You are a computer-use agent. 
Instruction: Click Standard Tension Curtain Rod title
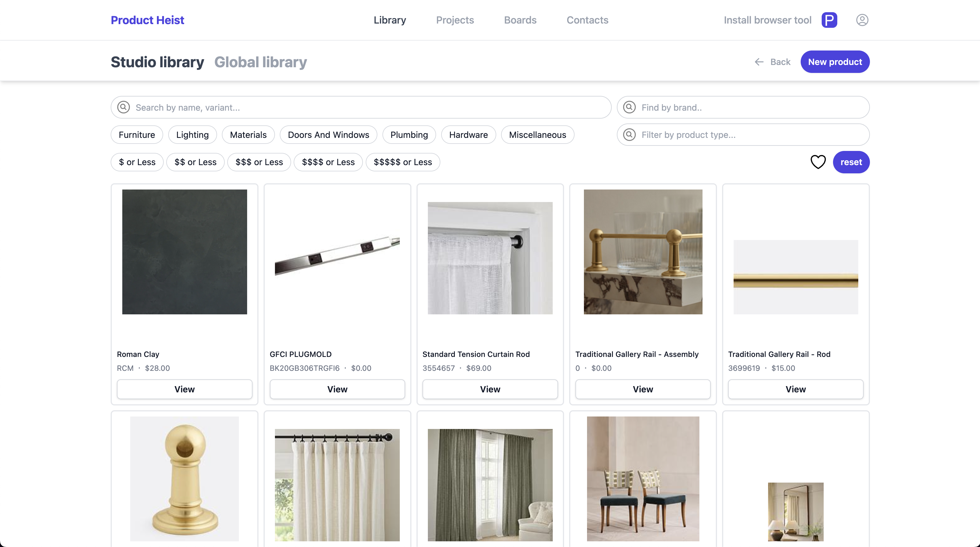[476, 354]
